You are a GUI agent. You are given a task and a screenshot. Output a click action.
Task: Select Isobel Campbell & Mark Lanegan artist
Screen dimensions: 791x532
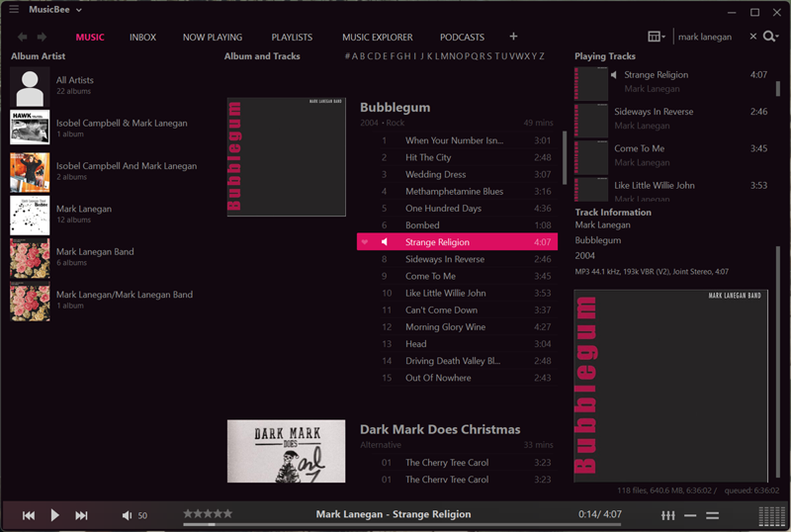(106, 128)
